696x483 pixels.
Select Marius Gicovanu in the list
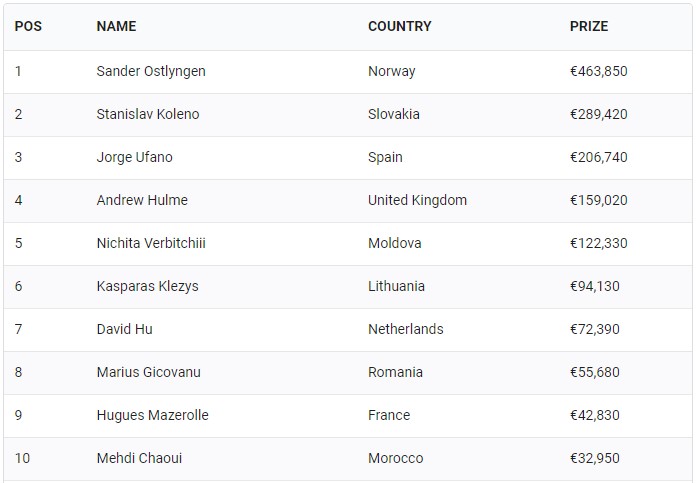tap(148, 372)
